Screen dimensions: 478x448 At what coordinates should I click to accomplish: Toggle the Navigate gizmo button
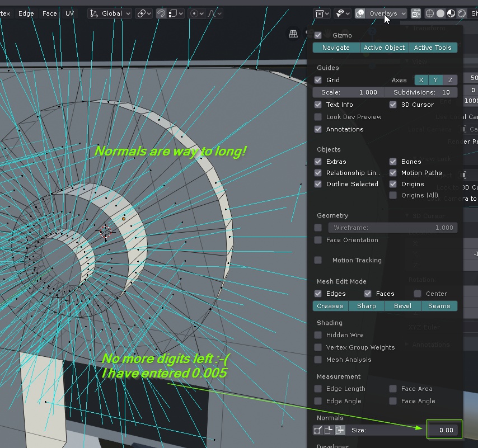click(336, 48)
